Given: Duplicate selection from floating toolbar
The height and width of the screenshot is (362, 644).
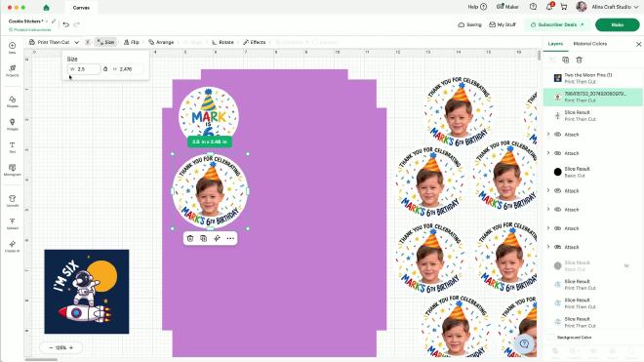Looking at the screenshot, I should (x=203, y=238).
